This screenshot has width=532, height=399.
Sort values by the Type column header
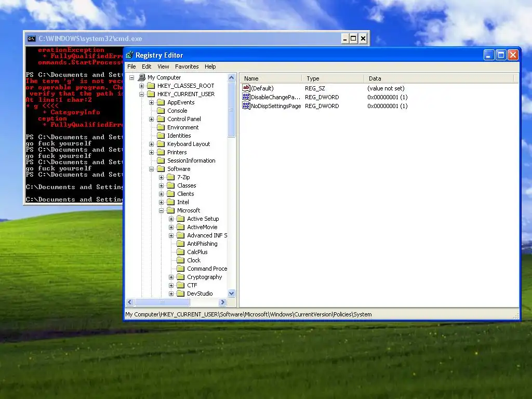[x=333, y=78]
